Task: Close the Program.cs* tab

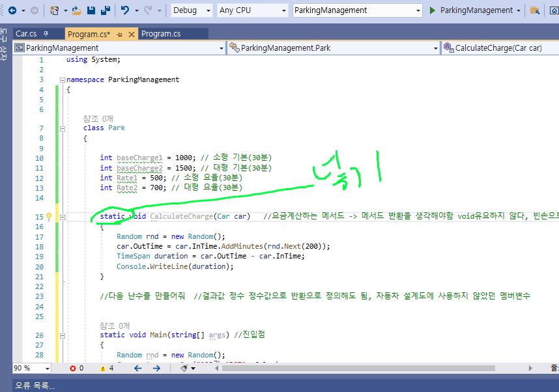Action: coord(131,35)
